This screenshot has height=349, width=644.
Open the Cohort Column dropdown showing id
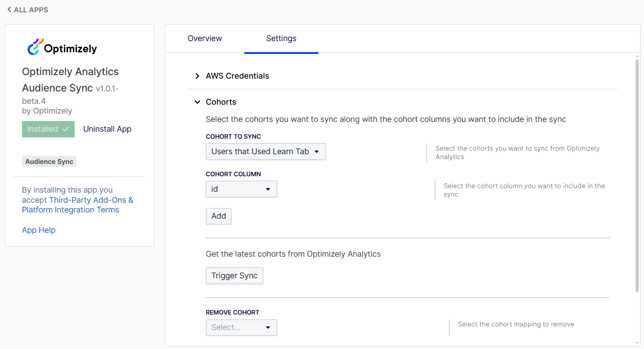click(241, 189)
